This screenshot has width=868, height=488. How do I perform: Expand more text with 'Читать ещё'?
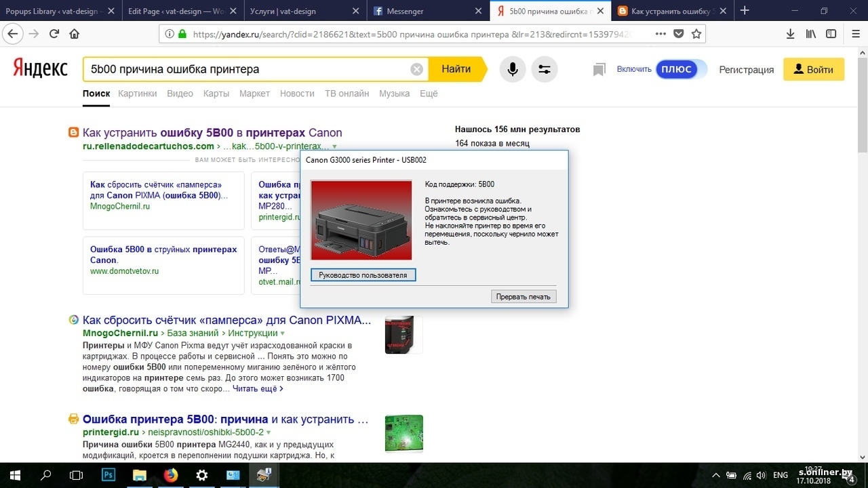point(258,389)
